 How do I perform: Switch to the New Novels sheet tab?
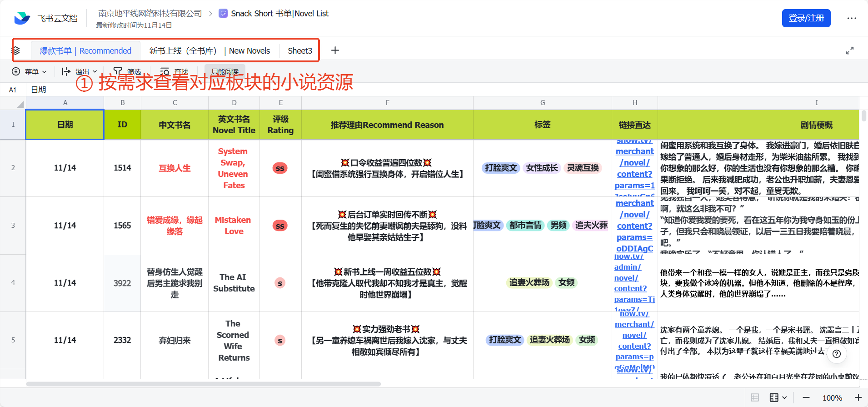(x=210, y=50)
